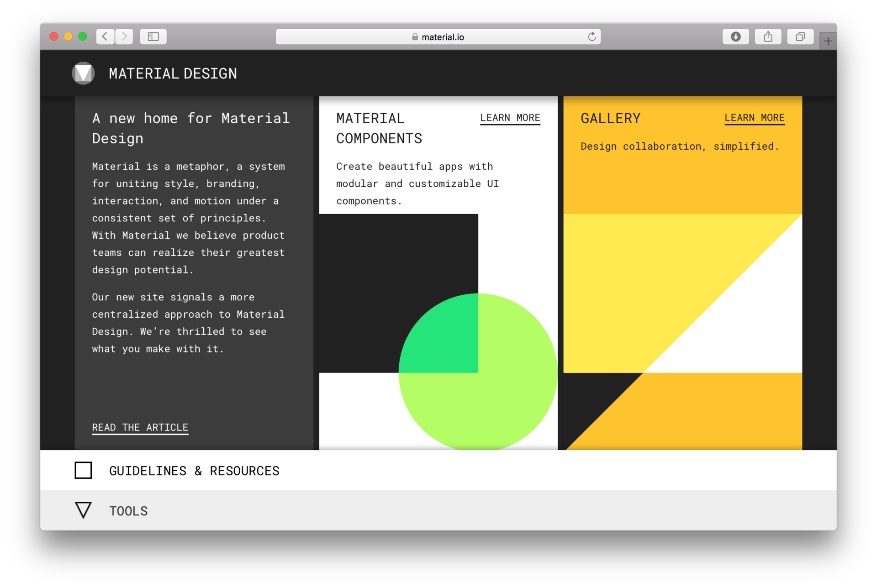Screen dimensions: 877x588
Task: Click Read The Article link
Action: coord(140,427)
